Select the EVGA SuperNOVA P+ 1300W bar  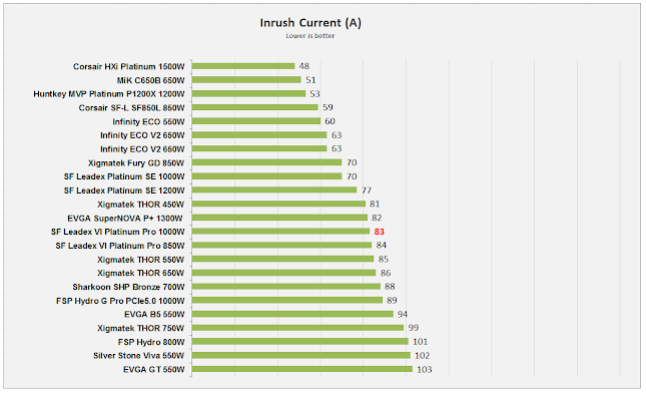click(x=279, y=217)
